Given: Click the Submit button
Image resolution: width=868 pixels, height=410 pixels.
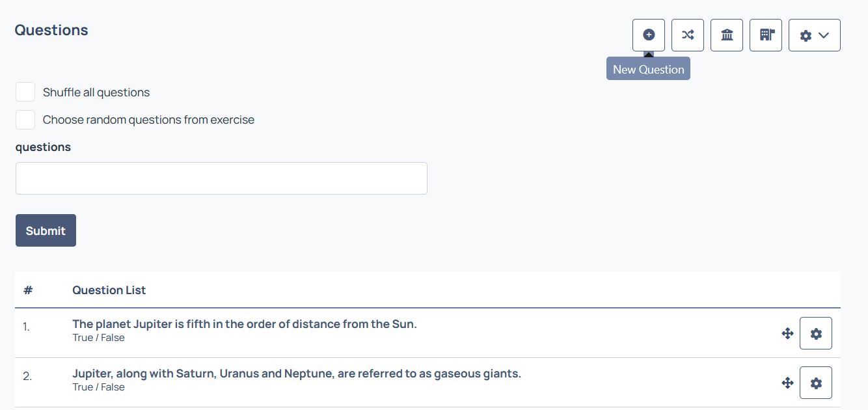Looking at the screenshot, I should pyautogui.click(x=46, y=230).
